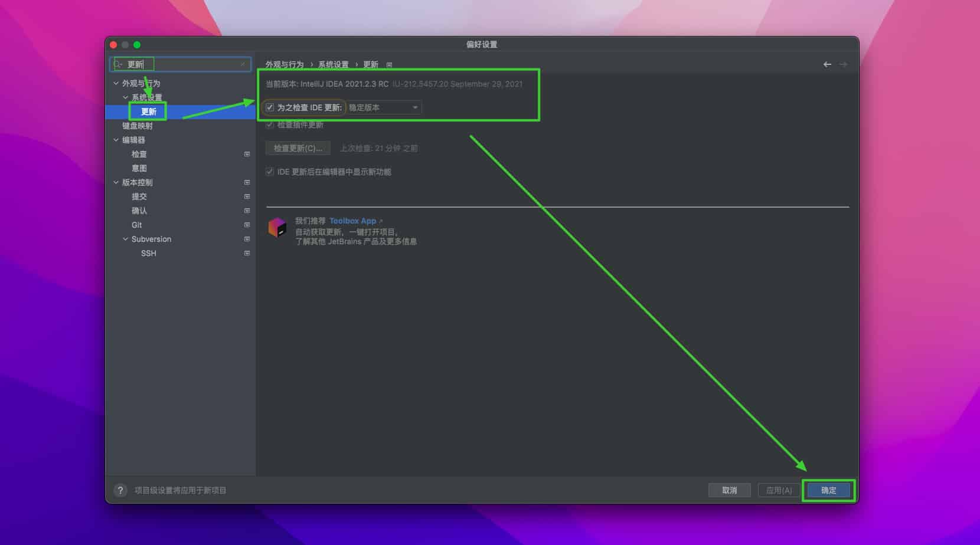The height and width of the screenshot is (545, 980).
Task: Open the Toolbox App link
Action: click(352, 221)
